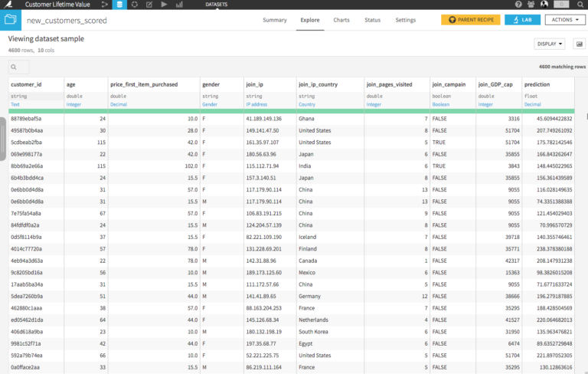Click the Text meaning under customer_id
The width and height of the screenshot is (588, 374).
(x=15, y=104)
